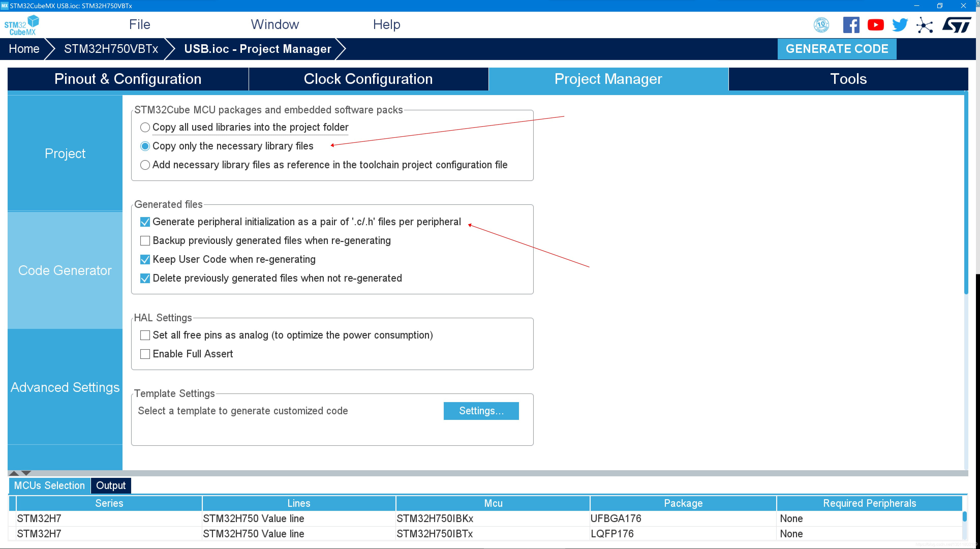
Task: Open the 10-year anniversary badge icon
Action: (x=821, y=25)
